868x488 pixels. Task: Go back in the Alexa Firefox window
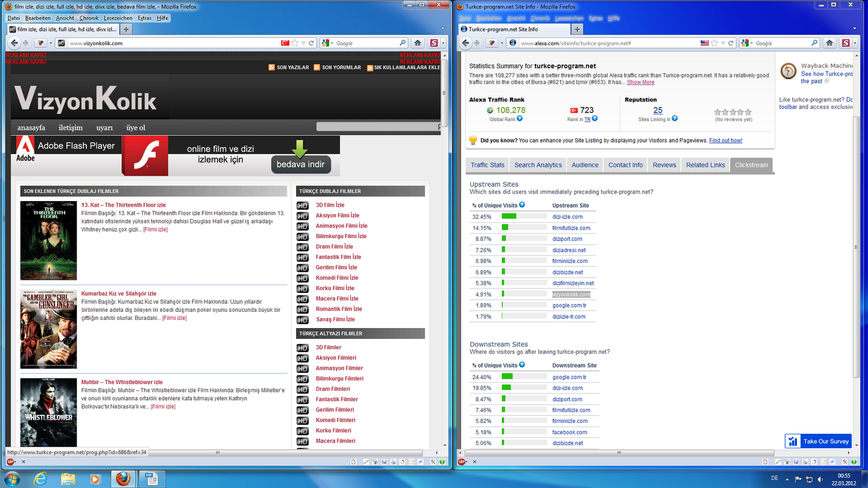click(465, 43)
